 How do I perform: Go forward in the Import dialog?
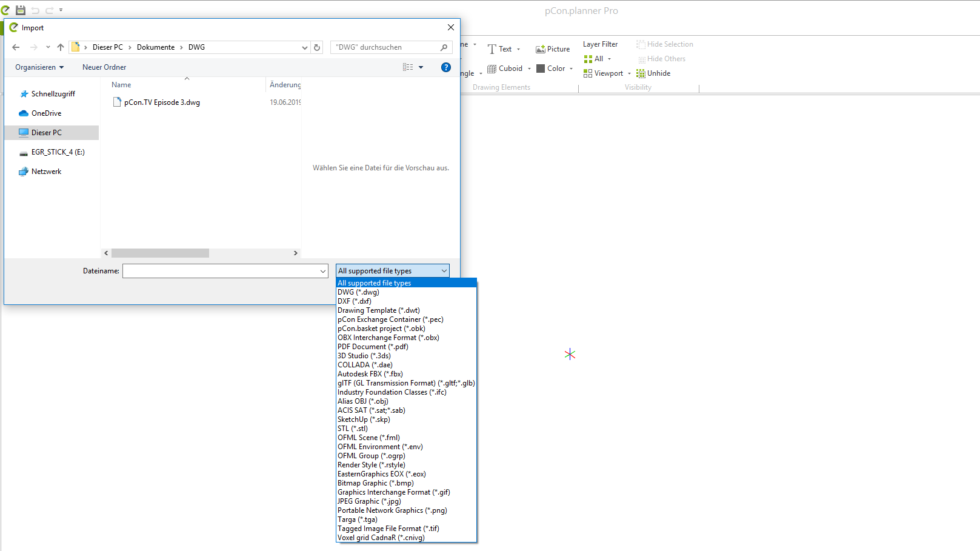coord(34,47)
